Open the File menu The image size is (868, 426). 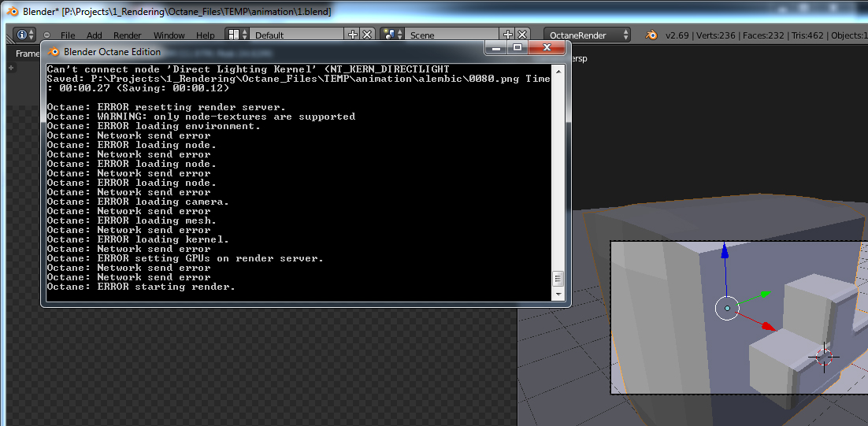click(x=68, y=35)
